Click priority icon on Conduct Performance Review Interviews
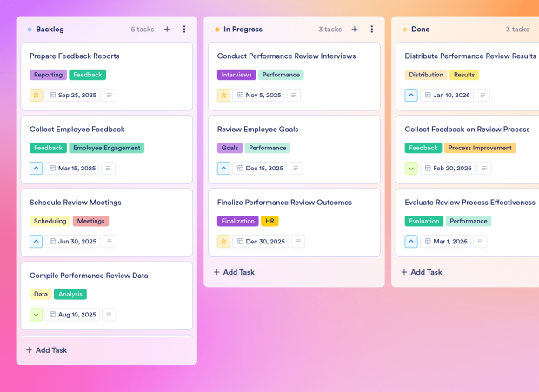Viewport: 539px width, 392px height. [x=223, y=95]
